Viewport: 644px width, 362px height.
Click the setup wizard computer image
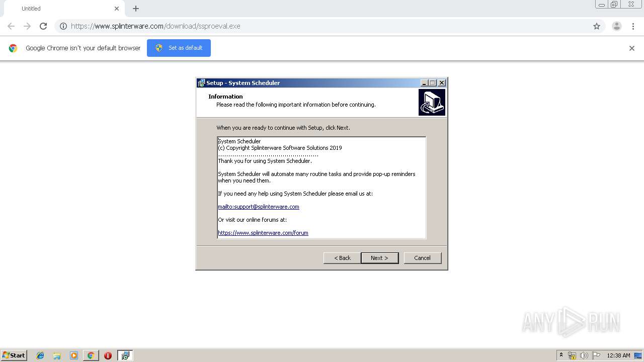click(x=432, y=103)
